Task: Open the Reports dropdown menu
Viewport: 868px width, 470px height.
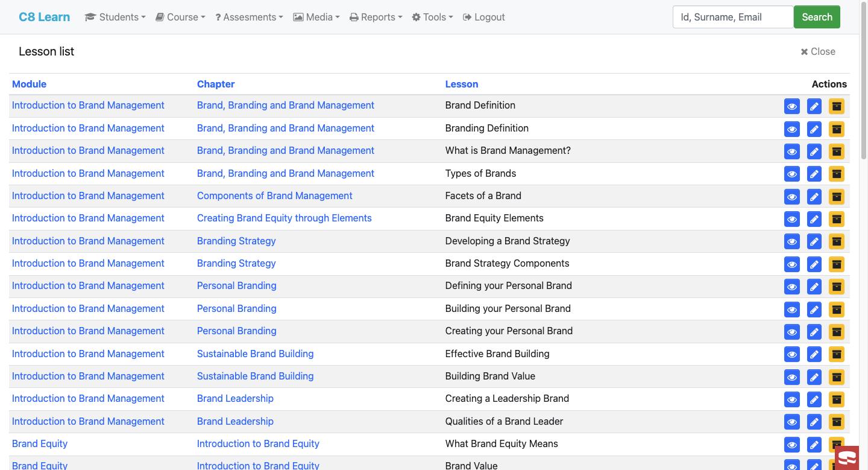Action: coord(376,17)
